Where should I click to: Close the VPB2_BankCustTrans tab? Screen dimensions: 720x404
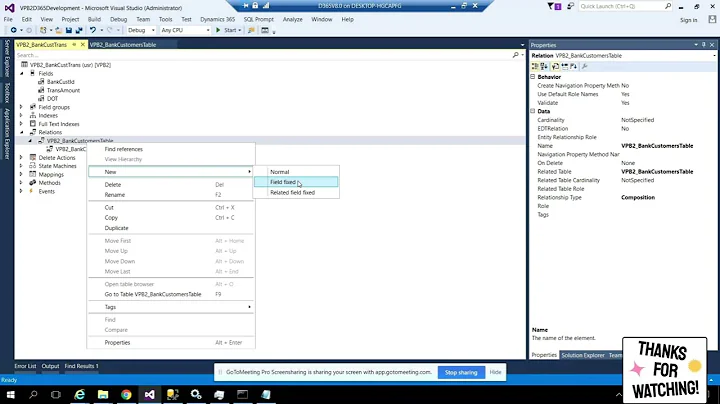coord(83,45)
